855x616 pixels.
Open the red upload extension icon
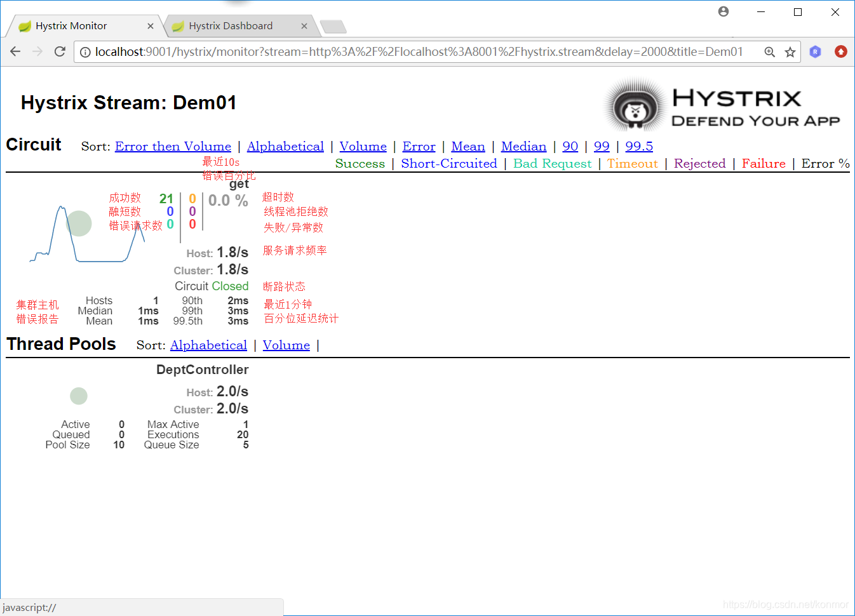[840, 51]
